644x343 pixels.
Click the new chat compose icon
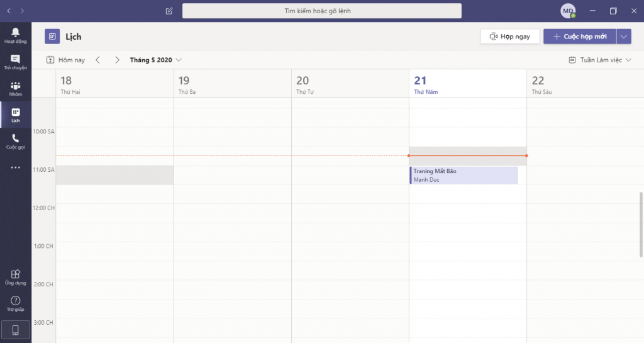(169, 11)
